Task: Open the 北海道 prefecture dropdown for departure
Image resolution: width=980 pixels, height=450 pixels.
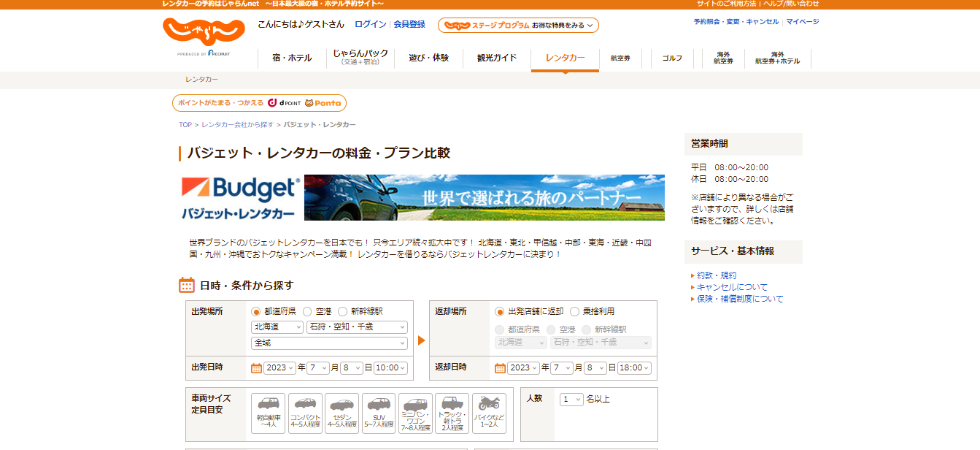Action: tap(277, 327)
